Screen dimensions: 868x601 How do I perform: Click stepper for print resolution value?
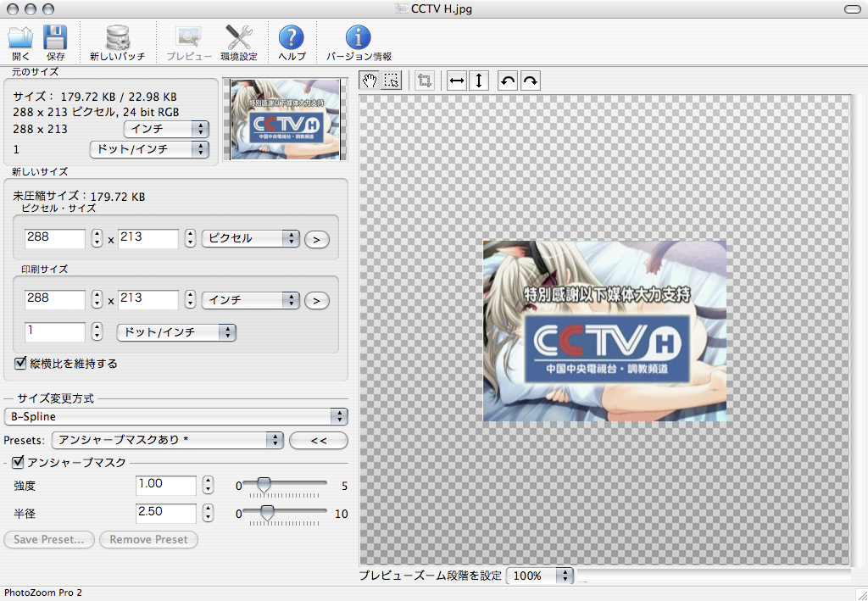(x=97, y=331)
